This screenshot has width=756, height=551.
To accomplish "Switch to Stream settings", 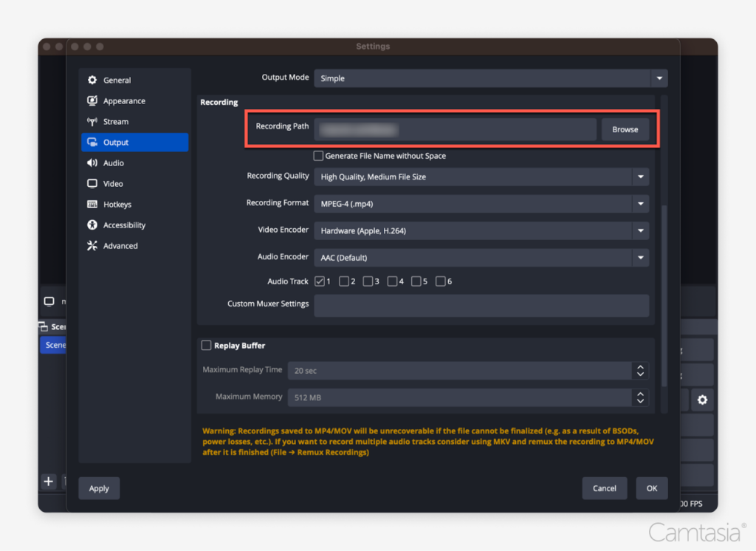I will click(134, 122).
